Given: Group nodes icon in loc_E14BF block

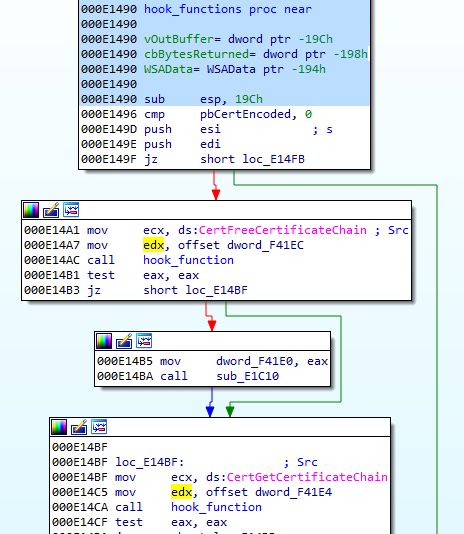Looking at the screenshot, I should click(x=99, y=427).
